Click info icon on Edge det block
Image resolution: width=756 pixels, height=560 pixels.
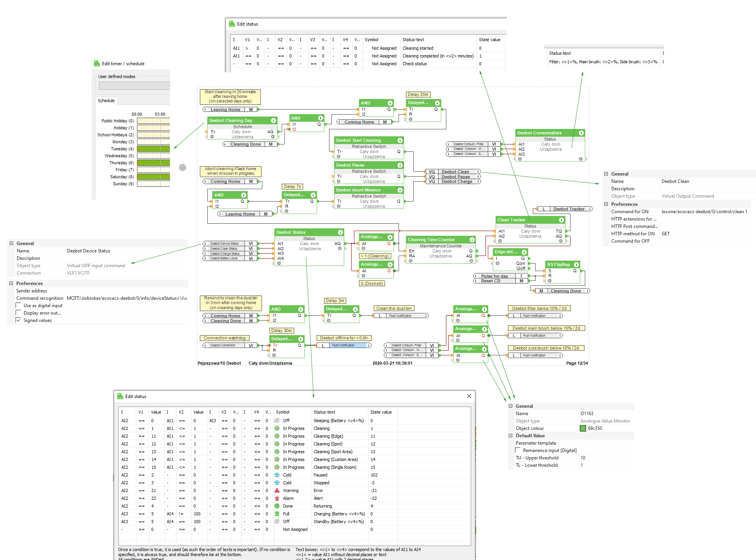click(x=524, y=252)
